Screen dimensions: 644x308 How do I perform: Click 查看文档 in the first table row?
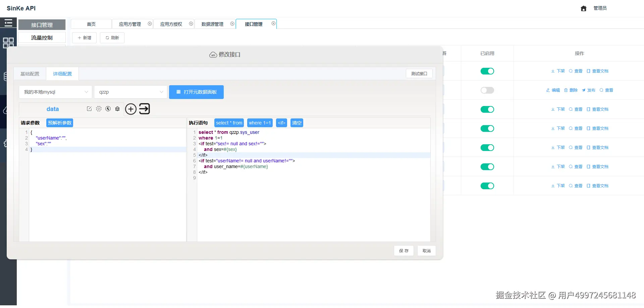click(597, 71)
